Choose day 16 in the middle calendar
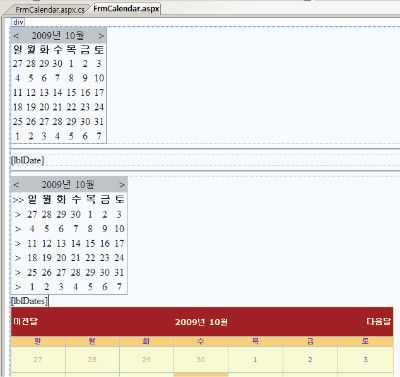The image size is (400, 377). (105, 243)
